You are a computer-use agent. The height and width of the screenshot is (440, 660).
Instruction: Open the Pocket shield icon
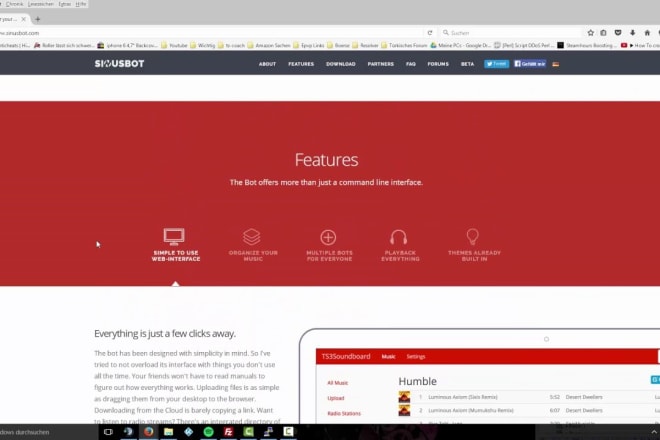pos(618,33)
